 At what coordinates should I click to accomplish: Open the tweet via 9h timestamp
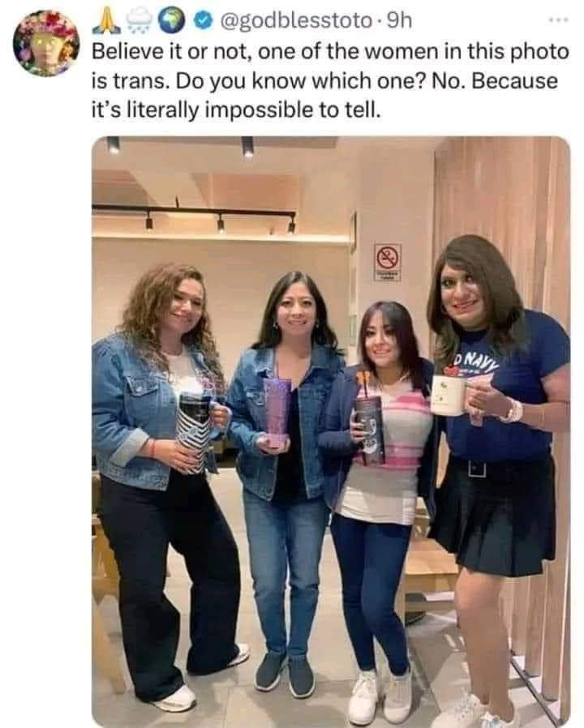pos(399,20)
